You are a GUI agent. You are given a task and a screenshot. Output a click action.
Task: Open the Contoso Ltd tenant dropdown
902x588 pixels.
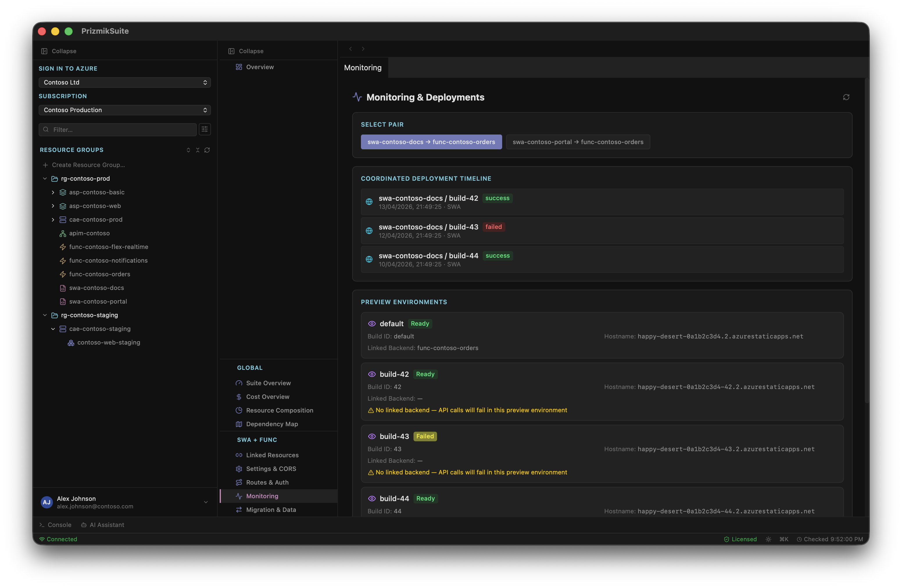tap(125, 82)
